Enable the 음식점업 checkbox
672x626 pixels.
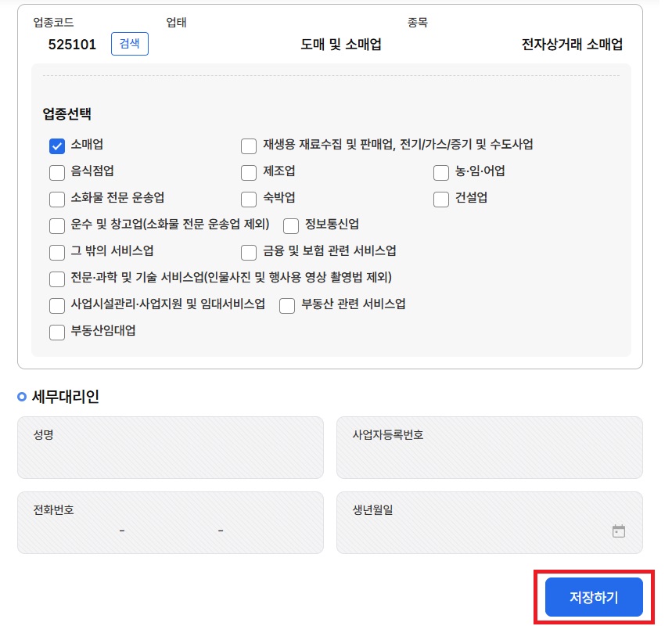click(x=57, y=172)
